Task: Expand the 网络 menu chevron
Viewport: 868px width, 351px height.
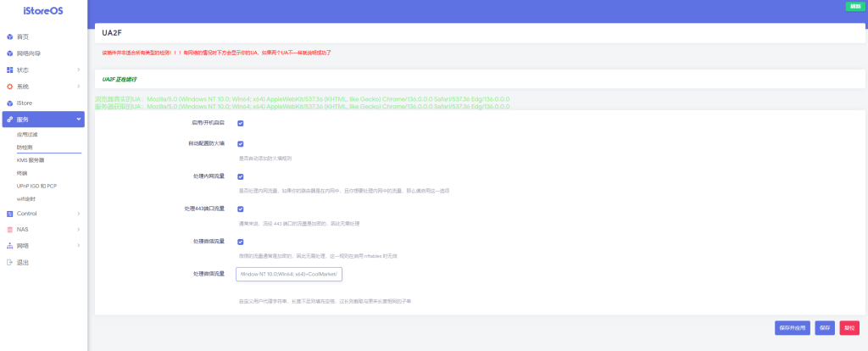Action: (x=79, y=246)
